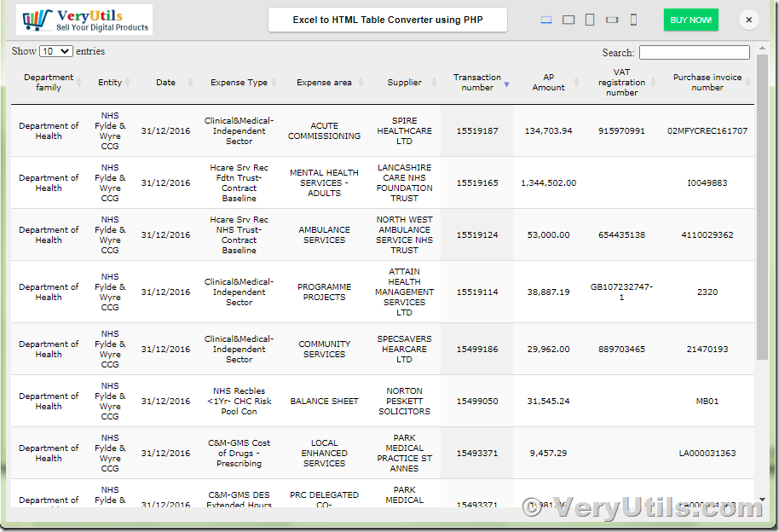Select the NORTON PESKETT SOLICITORS supplier cell
This screenshot has height=532, width=779.
(x=404, y=402)
